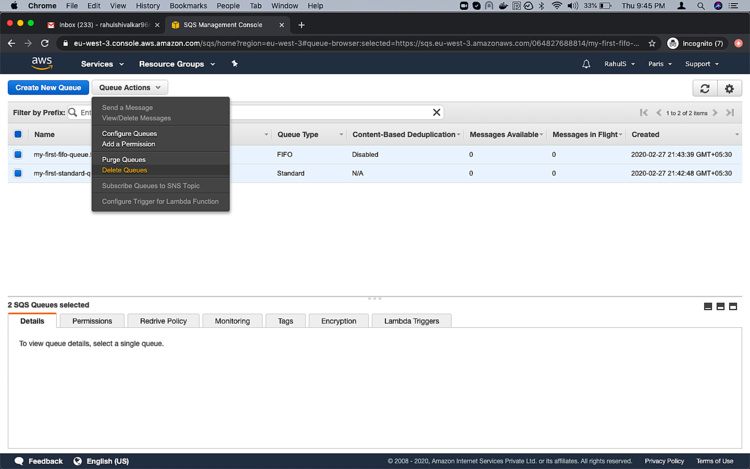Uncheck the my-first-fifo-queue row checkbox
This screenshot has width=750, height=469.
click(18, 155)
